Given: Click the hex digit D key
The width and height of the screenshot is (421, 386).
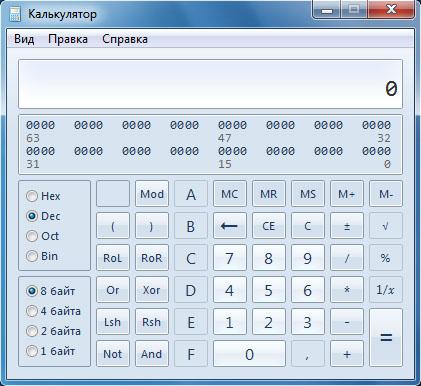Looking at the screenshot, I should (x=191, y=290).
